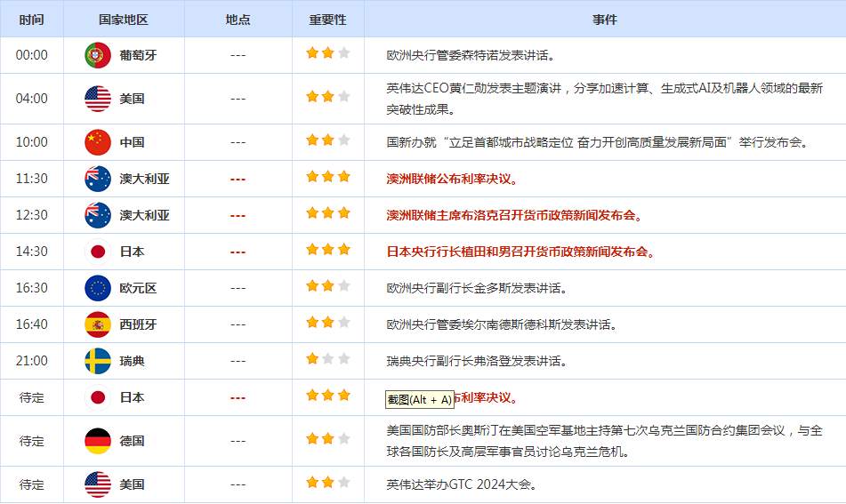Click the 21:00 time cell
Viewport: 846px width, 504px height.
pyautogui.click(x=31, y=361)
